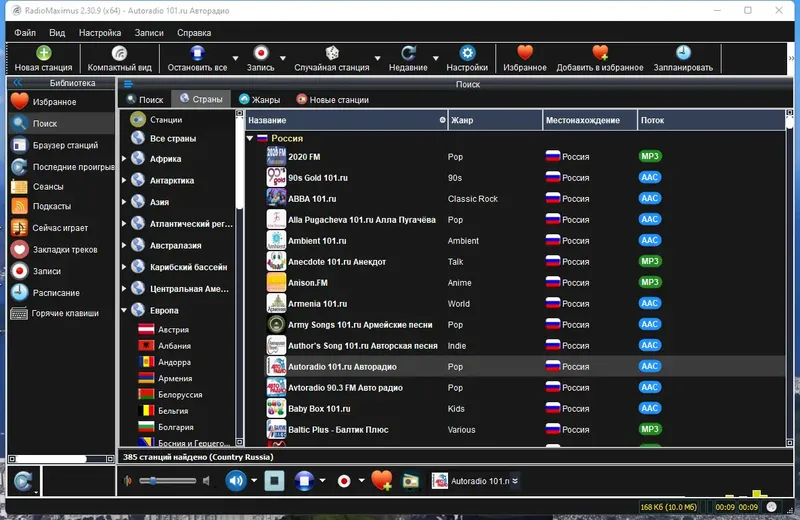Select the Anison.FM station row
Screen dimensions: 800x520
point(515,283)
